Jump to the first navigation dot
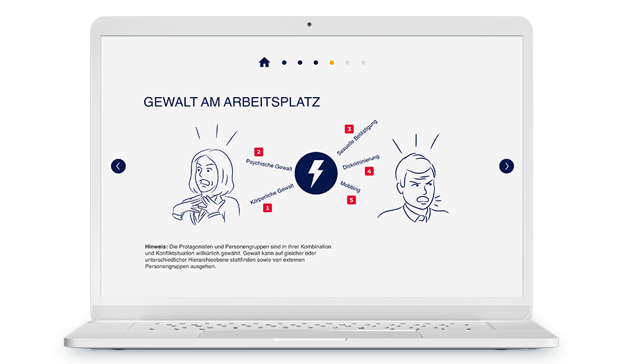 [x=284, y=62]
